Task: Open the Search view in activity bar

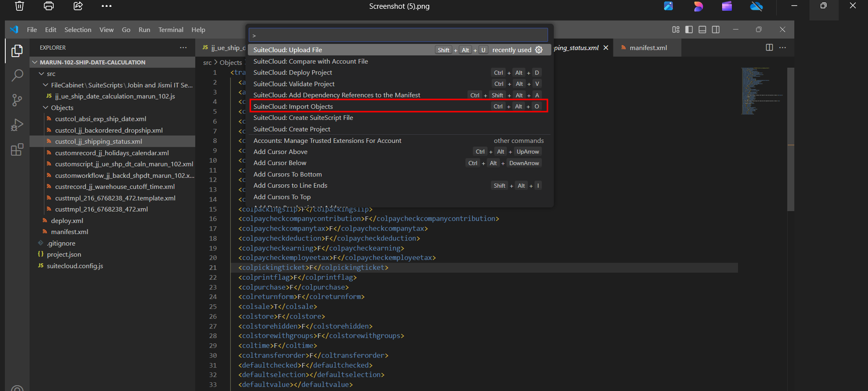Action: (17, 75)
